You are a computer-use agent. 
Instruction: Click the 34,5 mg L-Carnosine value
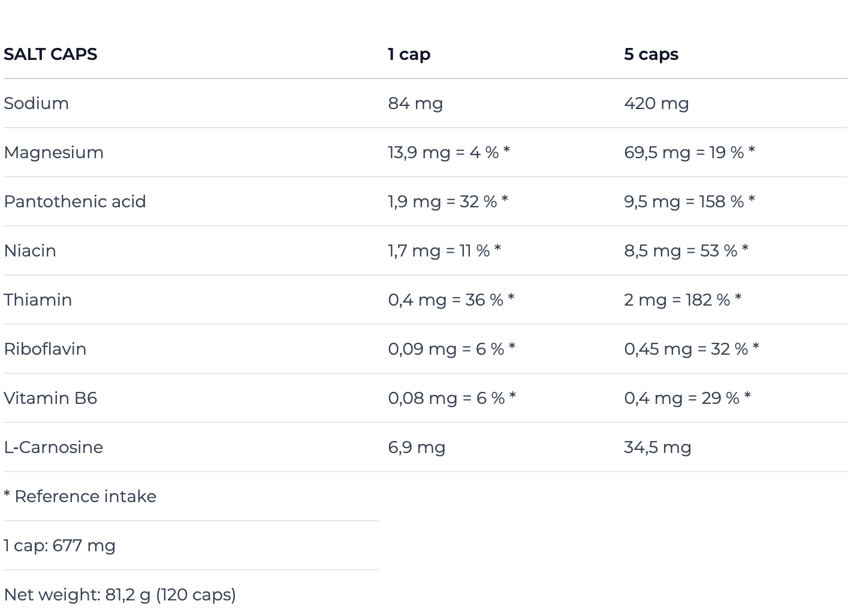pyautogui.click(x=657, y=448)
